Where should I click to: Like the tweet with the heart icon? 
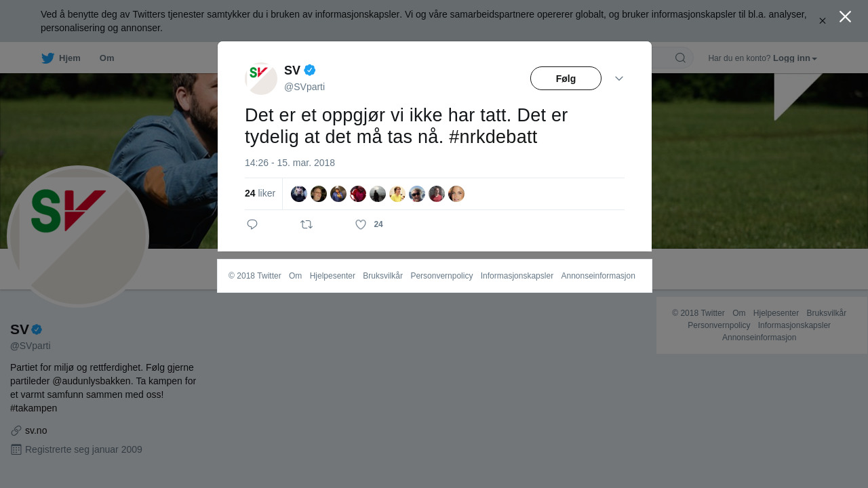[x=361, y=224]
